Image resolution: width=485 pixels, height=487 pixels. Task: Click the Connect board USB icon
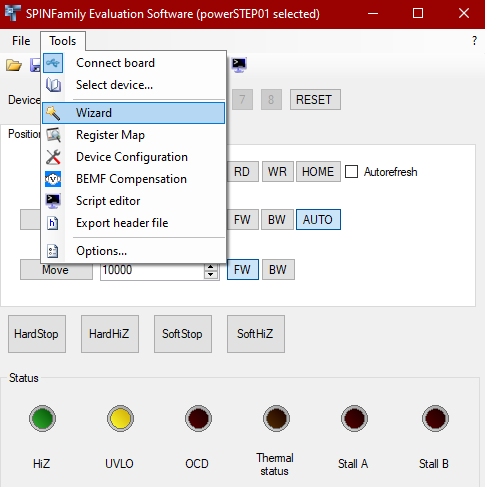tap(53, 63)
